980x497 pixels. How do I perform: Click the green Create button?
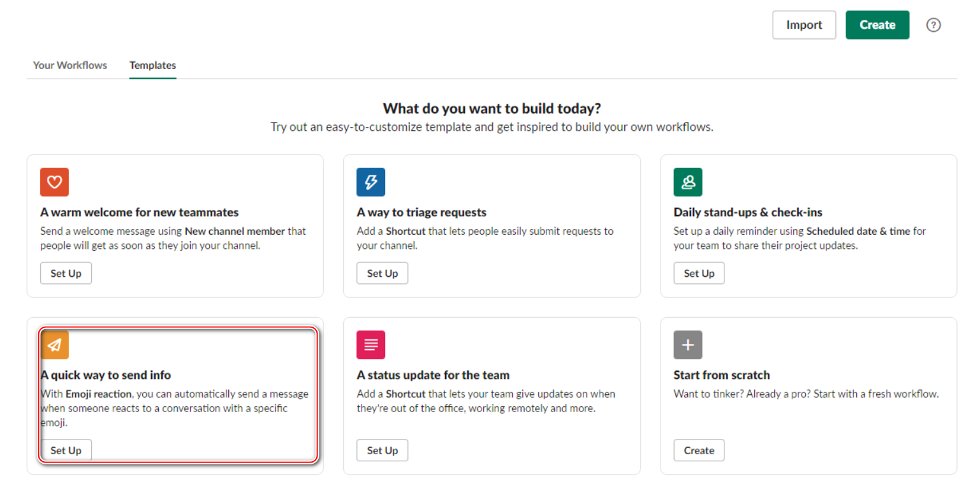pyautogui.click(x=877, y=25)
